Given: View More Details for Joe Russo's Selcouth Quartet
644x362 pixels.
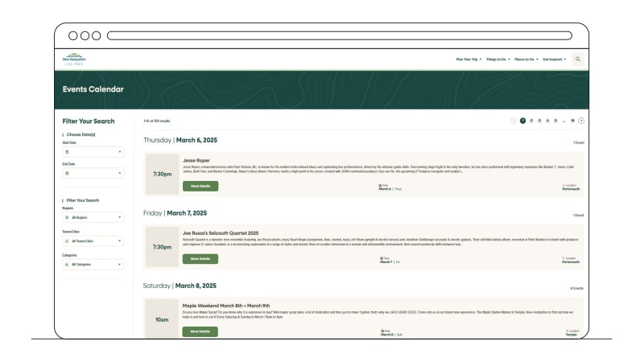Looking at the screenshot, I should click(200, 258).
